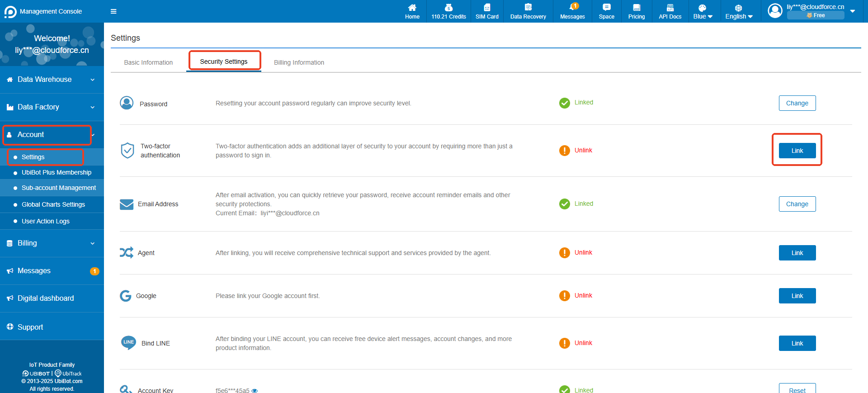Open UbiBot Plus Membership
The image size is (868, 393).
[52, 172]
